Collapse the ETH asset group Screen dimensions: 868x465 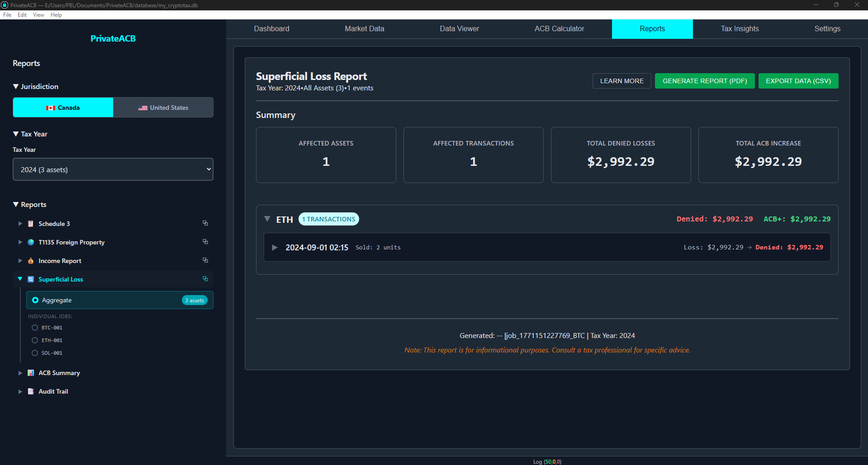click(x=267, y=219)
